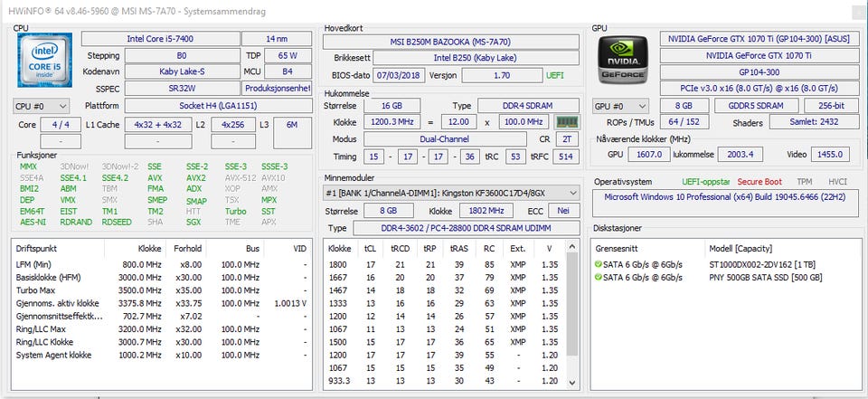Click the green check icon beside PNY 500GB SSD
Screen dimensions: 868x399
pos(598,278)
